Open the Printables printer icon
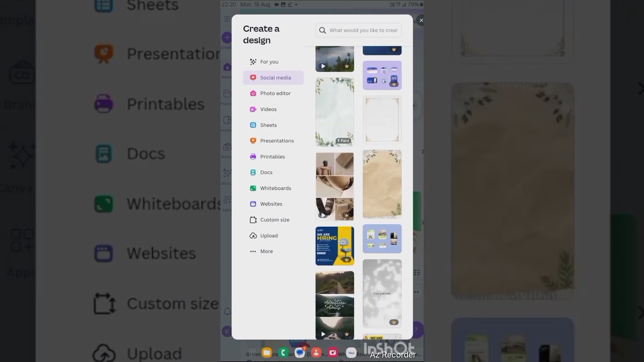644x362 pixels. click(x=253, y=157)
